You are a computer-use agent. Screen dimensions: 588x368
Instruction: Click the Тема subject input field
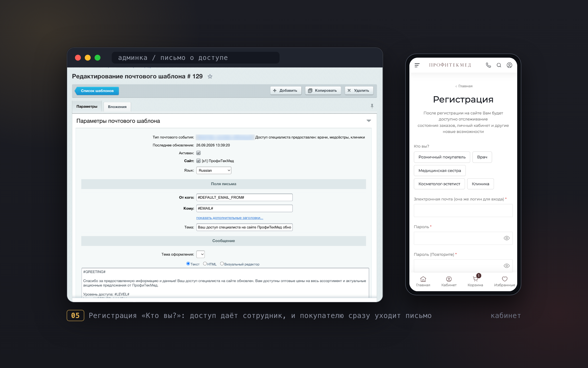pos(244,227)
